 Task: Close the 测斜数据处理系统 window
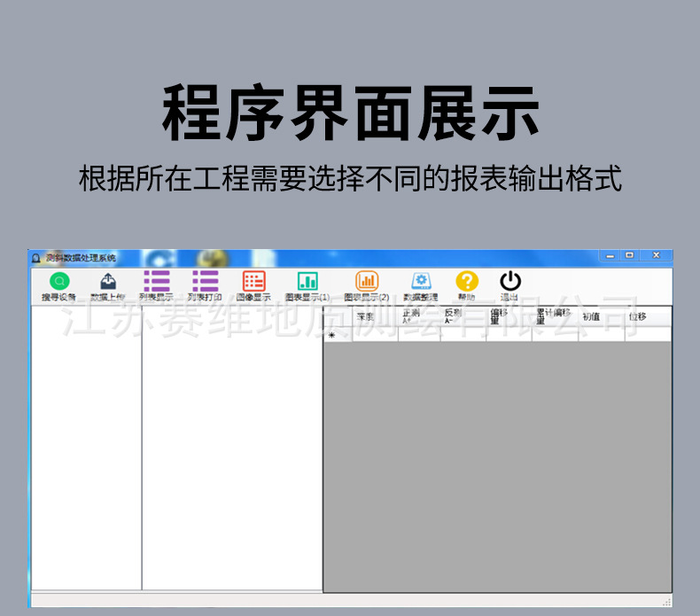pyautogui.click(x=657, y=255)
